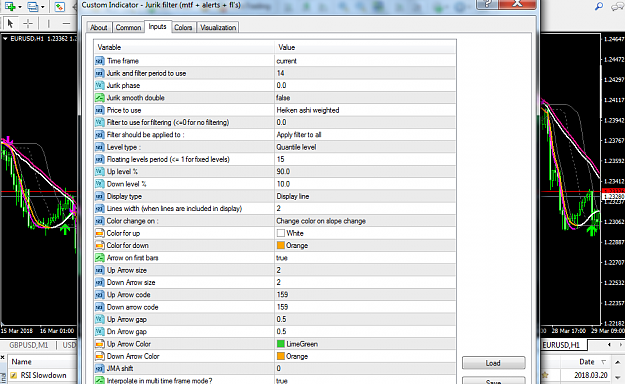Select the 'RSI Slowdown' row
The width and height of the screenshot is (625, 384).
tap(43, 375)
